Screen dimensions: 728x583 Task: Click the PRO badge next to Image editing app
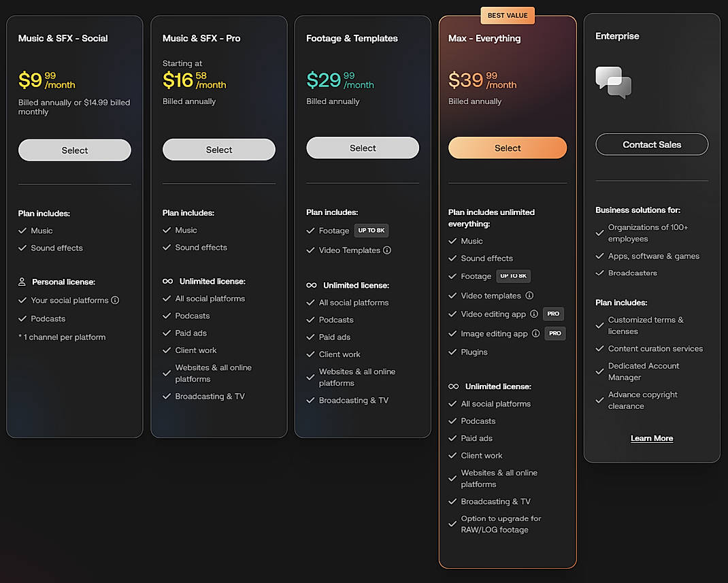pos(553,333)
